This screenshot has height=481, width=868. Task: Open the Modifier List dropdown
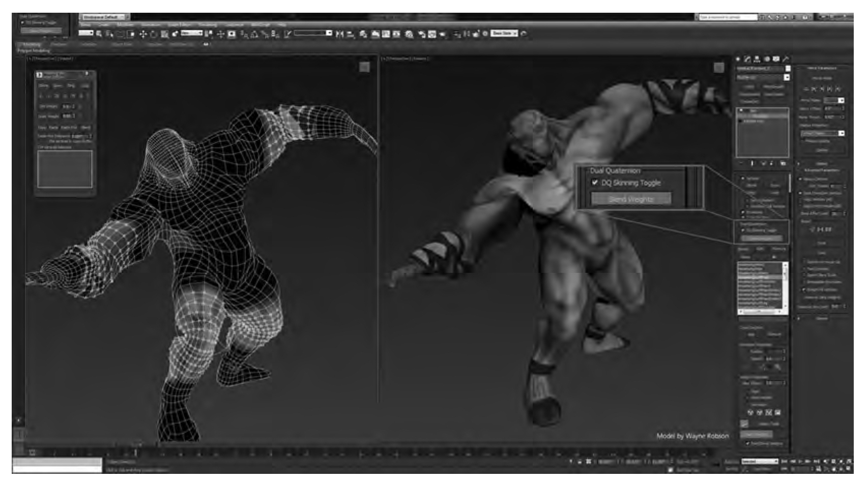(763, 77)
